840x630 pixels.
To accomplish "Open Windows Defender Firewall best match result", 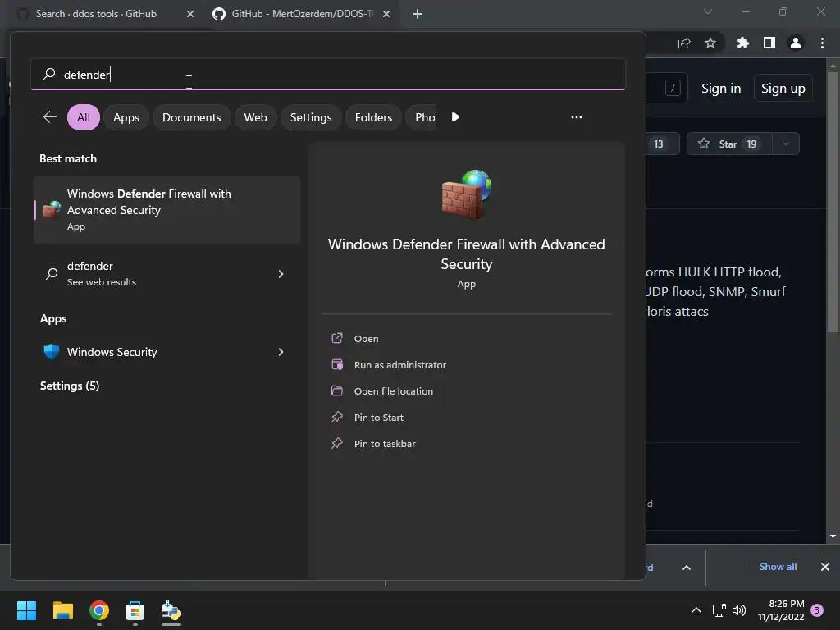I will click(x=167, y=209).
